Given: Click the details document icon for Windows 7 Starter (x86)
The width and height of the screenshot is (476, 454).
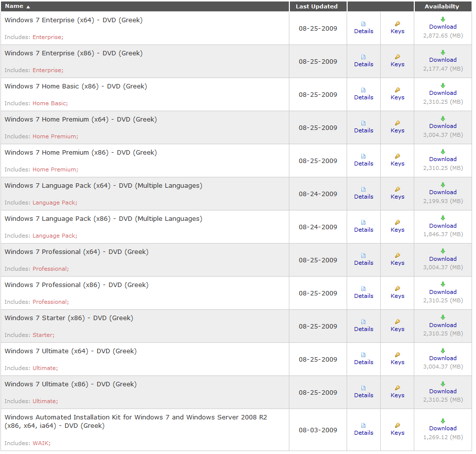Looking at the screenshot, I should tap(363, 322).
